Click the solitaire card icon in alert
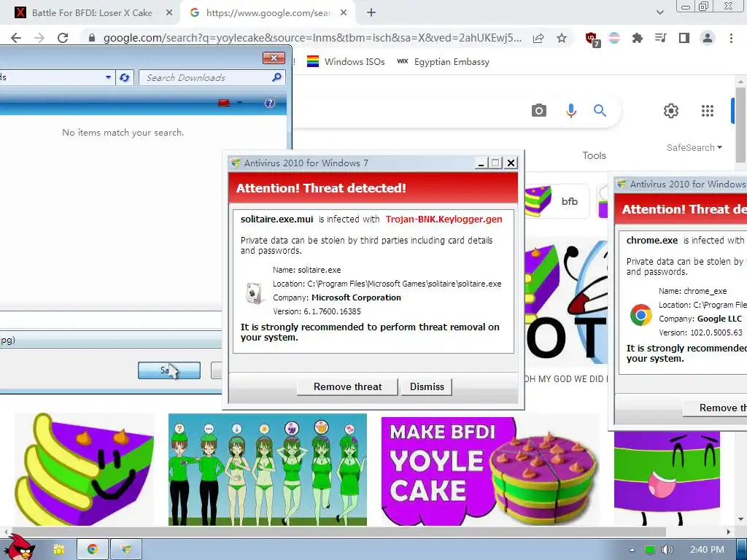 pos(254,292)
